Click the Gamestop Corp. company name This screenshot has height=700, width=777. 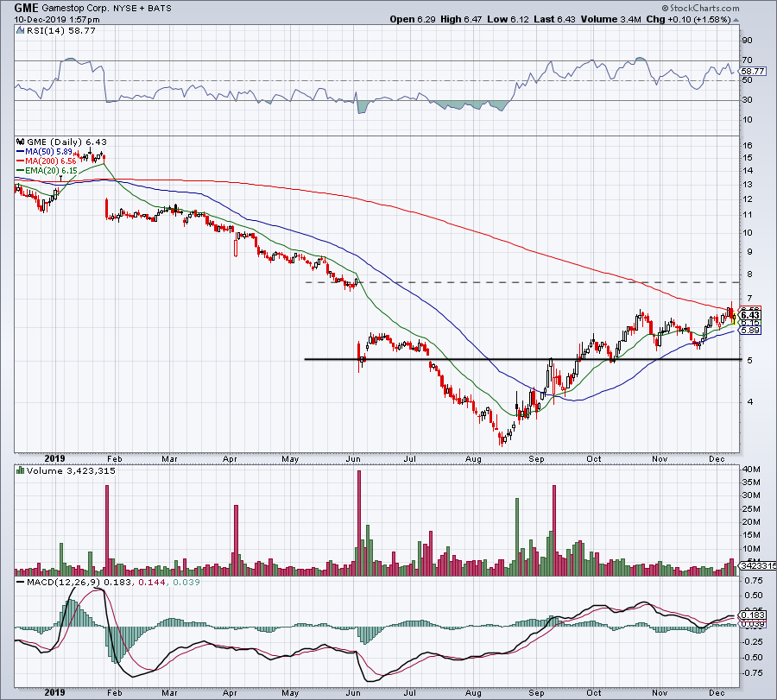[x=76, y=9]
